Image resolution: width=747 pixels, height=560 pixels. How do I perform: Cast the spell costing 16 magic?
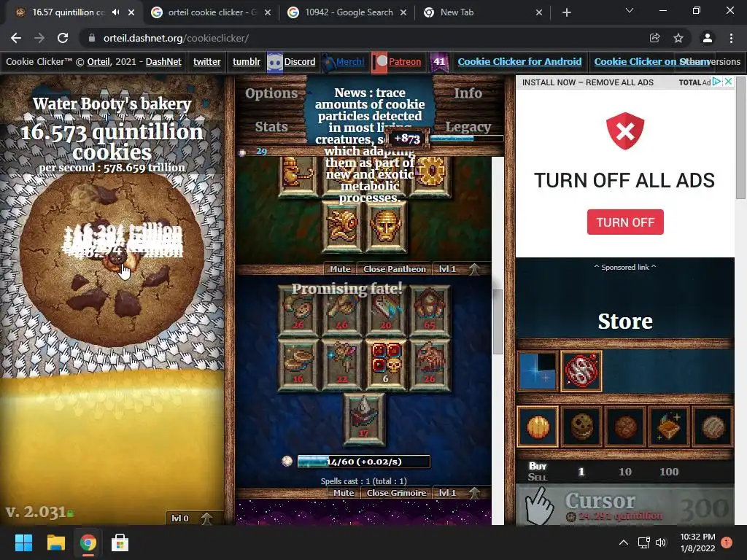click(x=298, y=365)
